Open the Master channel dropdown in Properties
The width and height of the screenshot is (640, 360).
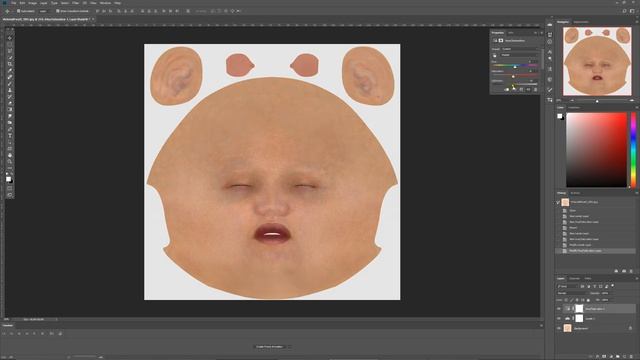pos(520,55)
